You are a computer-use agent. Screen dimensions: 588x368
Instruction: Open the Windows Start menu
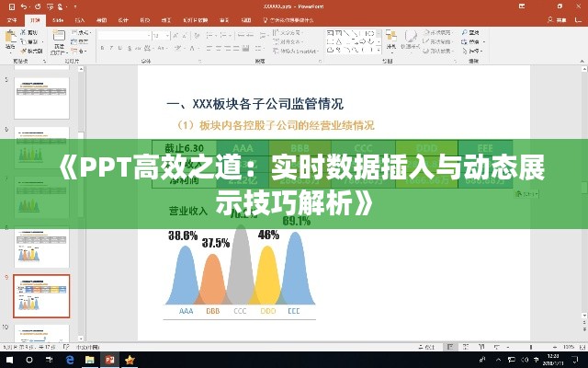pos(9,360)
